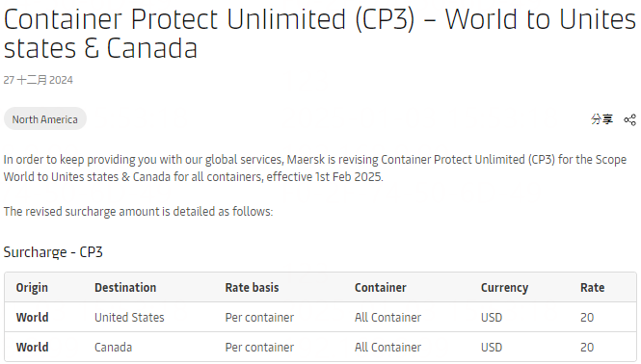Click the Container column header
The image size is (641, 364).
click(381, 288)
